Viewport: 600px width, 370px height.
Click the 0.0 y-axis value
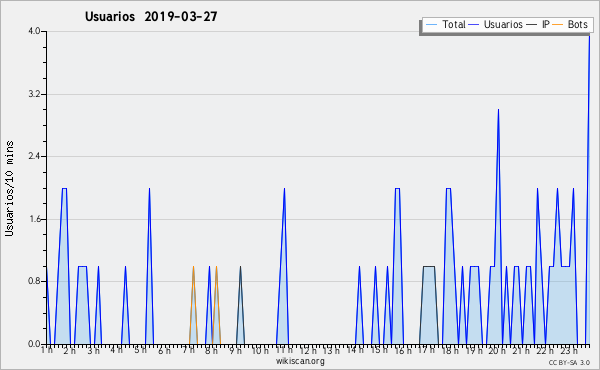[x=34, y=344]
